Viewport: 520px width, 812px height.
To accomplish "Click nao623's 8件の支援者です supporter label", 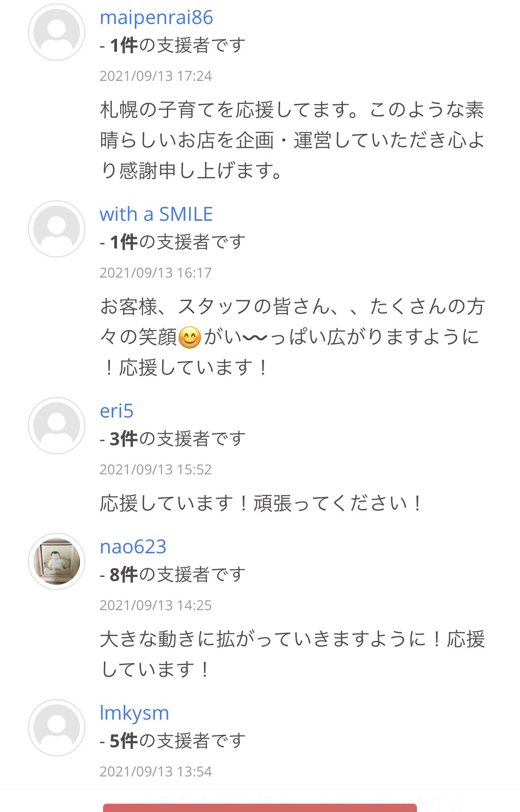I will tap(177, 575).
